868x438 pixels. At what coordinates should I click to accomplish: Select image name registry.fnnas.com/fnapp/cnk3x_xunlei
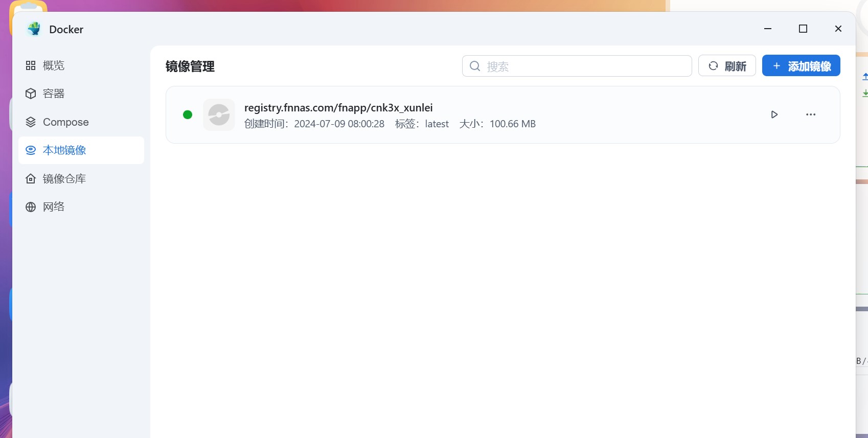pyautogui.click(x=338, y=108)
